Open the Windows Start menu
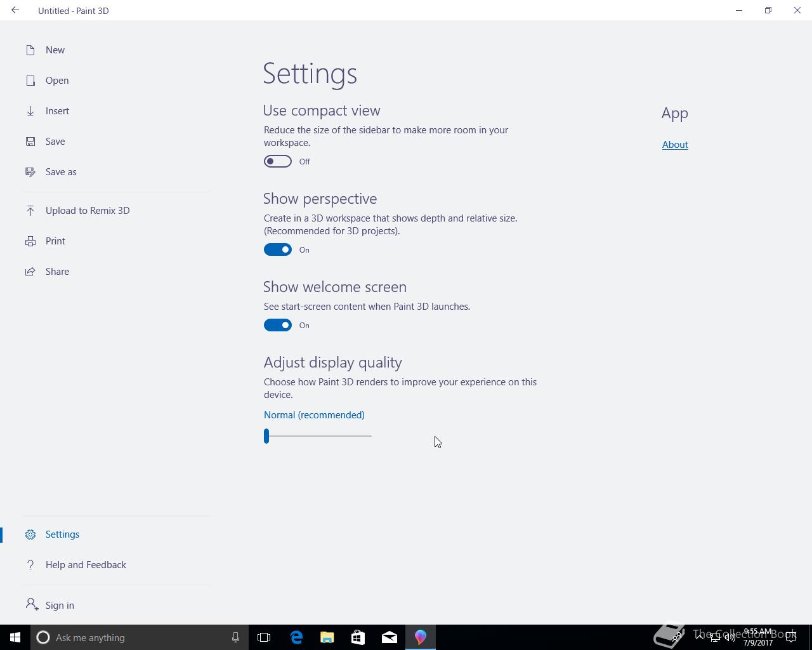The width and height of the screenshot is (812, 650). pos(15,637)
